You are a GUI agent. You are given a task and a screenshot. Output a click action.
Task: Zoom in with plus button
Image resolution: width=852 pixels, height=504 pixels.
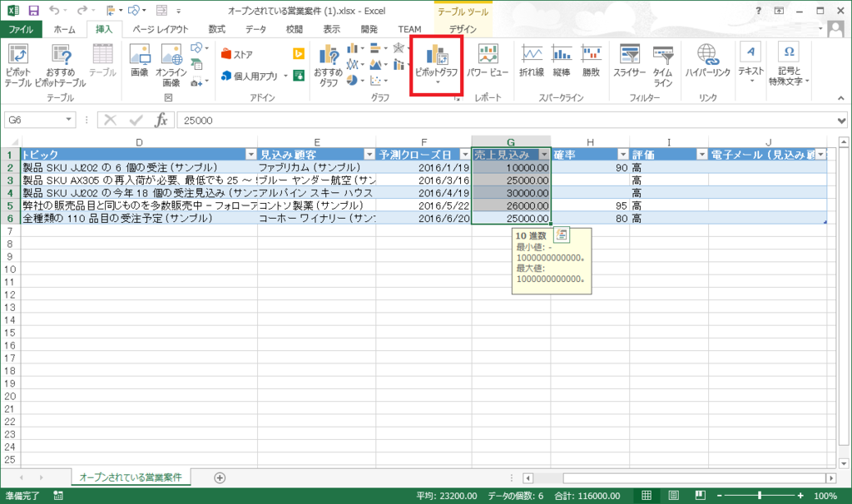[800, 496]
